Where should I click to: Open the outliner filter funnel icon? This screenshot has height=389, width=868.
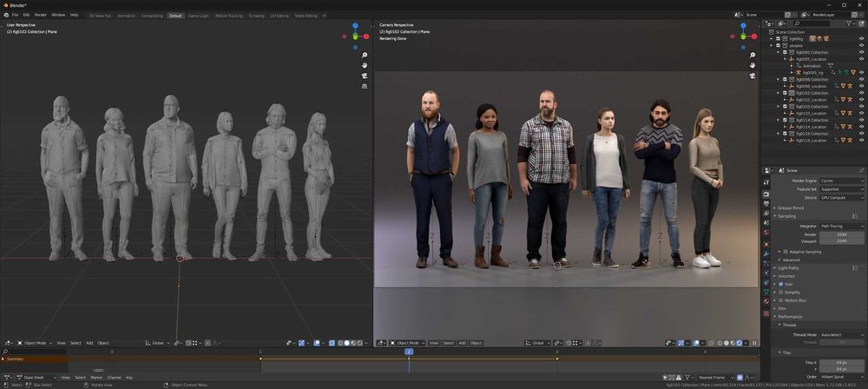pos(849,23)
